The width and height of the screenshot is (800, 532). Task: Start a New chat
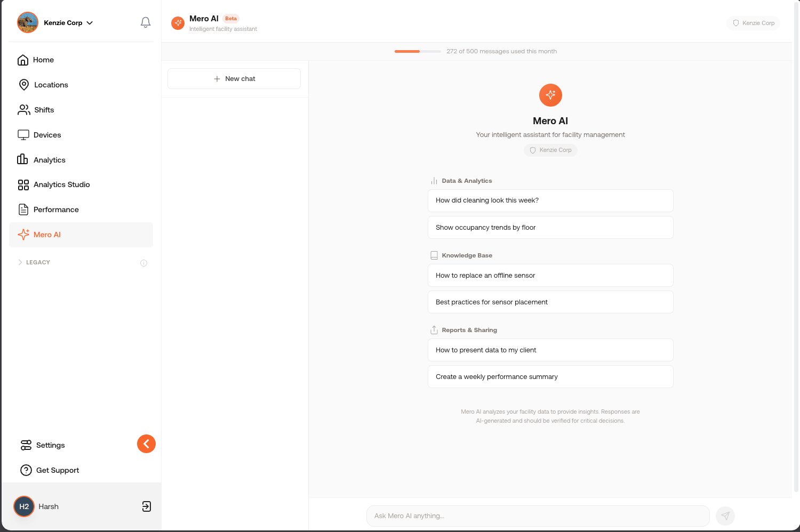pos(234,78)
